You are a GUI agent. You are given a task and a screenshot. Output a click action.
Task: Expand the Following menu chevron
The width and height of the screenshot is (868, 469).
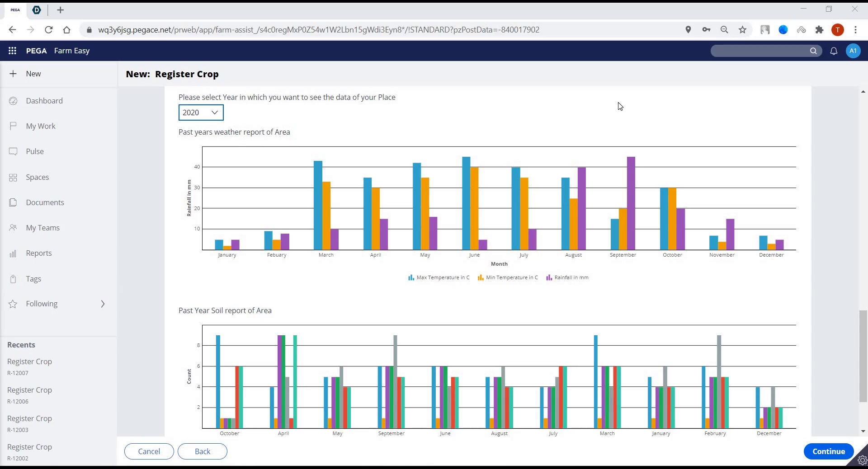point(103,304)
